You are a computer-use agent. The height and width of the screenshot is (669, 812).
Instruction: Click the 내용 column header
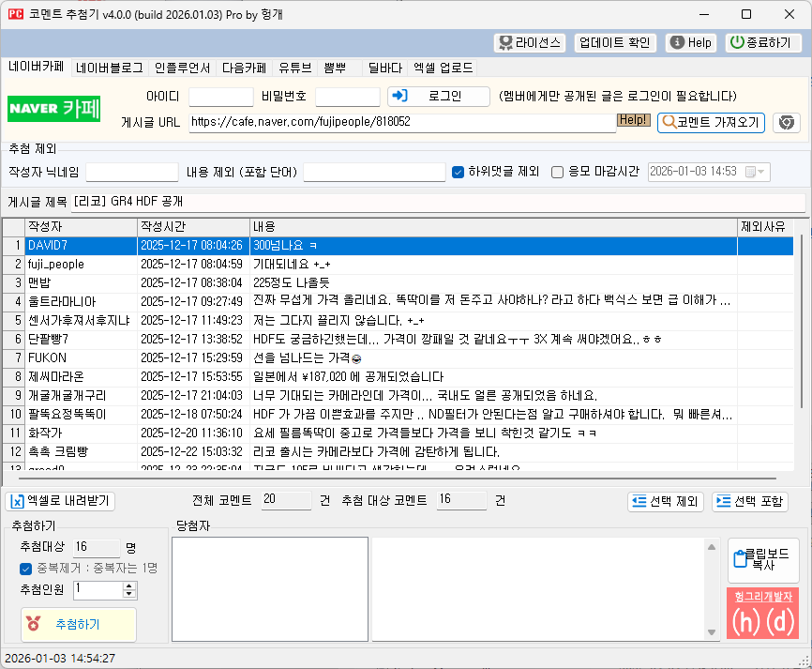(x=493, y=227)
